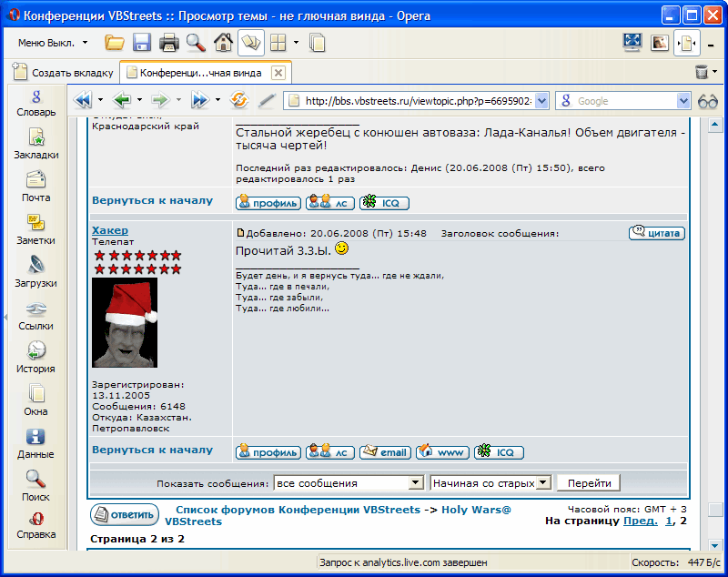Open the Почта mail panel
The height and width of the screenshot is (577, 728).
coord(36,187)
